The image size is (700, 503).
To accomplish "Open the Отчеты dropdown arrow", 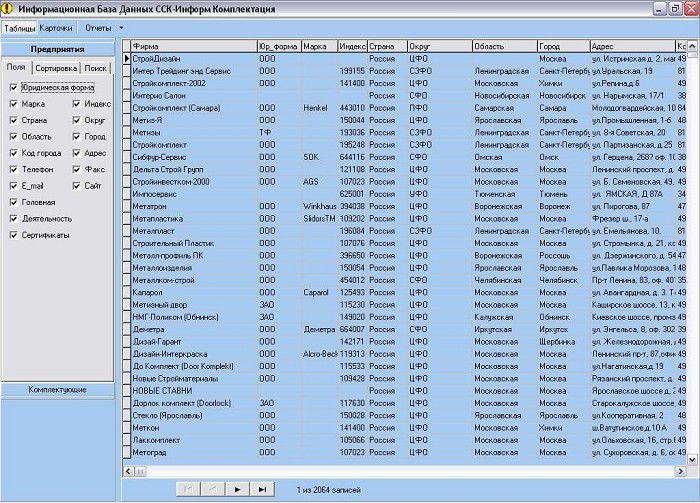I will [121, 28].
